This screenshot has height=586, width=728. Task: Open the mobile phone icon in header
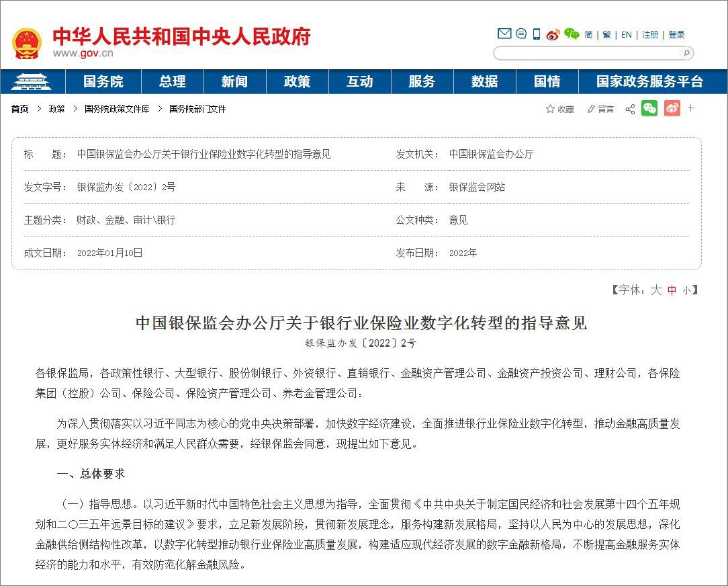pyautogui.click(x=537, y=34)
